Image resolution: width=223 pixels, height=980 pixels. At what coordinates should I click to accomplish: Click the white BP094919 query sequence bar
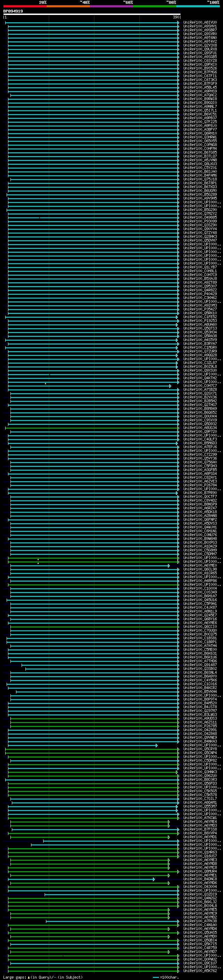coord(92,14)
